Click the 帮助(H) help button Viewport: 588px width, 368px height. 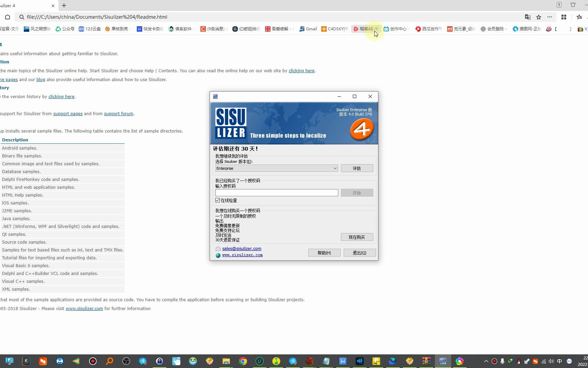[324, 253]
